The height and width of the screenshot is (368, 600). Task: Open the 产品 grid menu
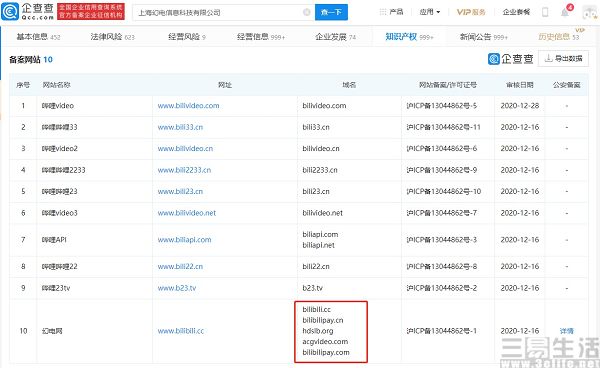pyautogui.click(x=391, y=12)
